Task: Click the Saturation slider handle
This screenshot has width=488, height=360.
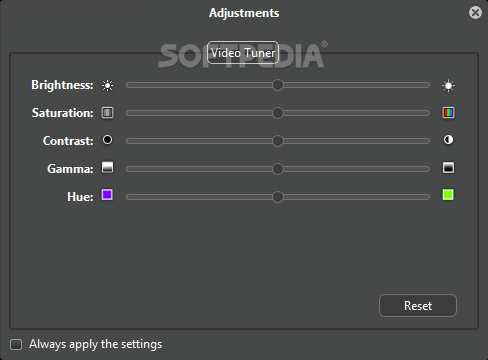Action: tap(278, 113)
